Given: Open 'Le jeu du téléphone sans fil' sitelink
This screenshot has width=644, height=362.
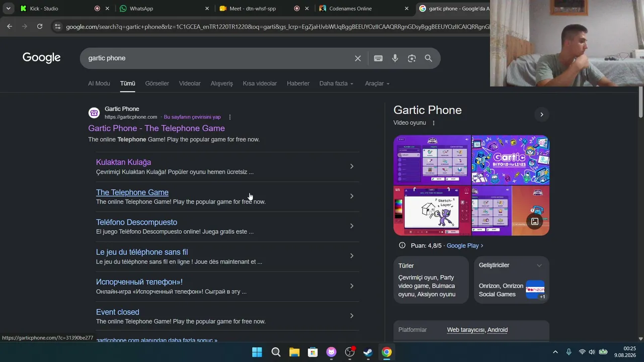Looking at the screenshot, I should point(142,252).
